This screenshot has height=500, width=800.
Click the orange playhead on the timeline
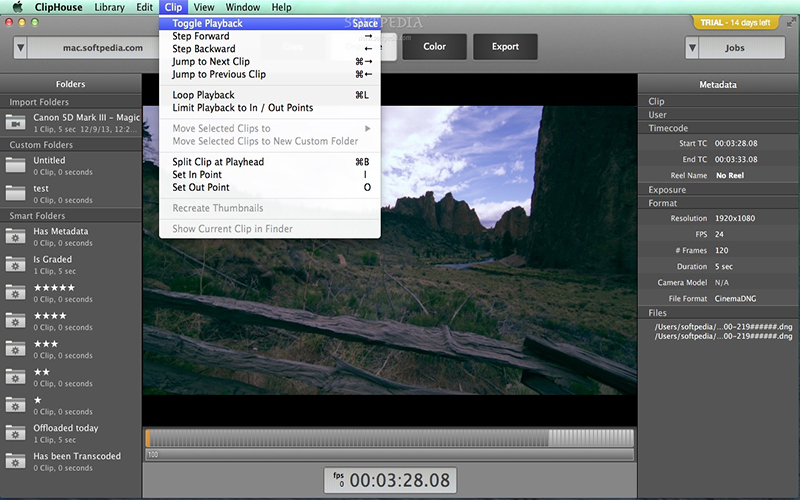point(148,438)
